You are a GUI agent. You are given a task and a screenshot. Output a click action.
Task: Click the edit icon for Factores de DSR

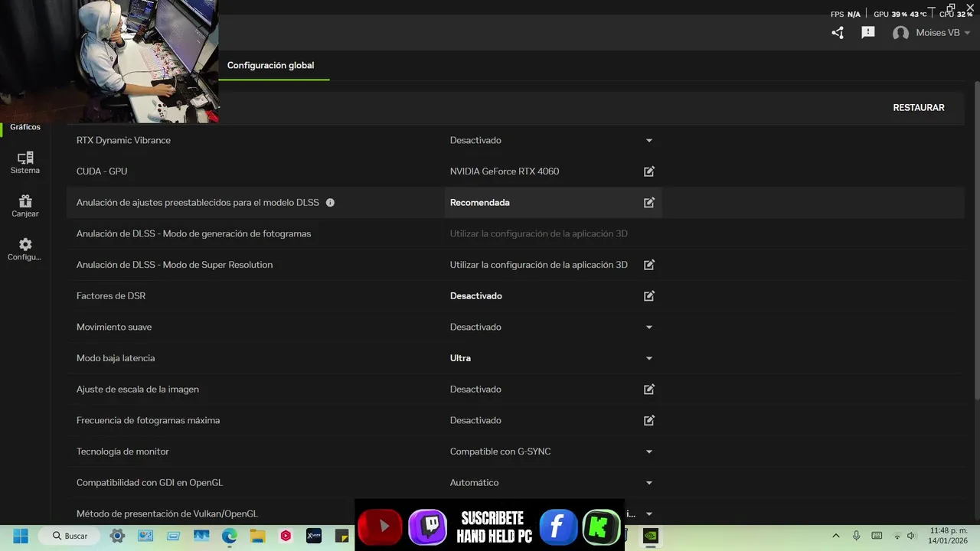point(649,296)
